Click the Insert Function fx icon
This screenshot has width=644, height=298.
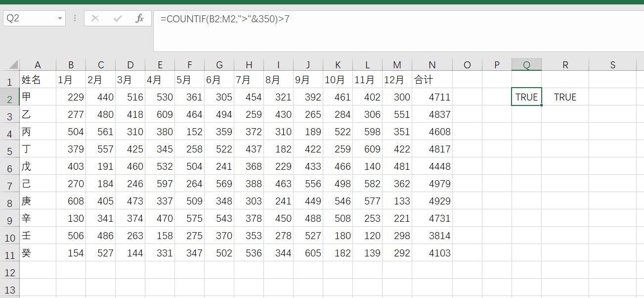tap(139, 19)
